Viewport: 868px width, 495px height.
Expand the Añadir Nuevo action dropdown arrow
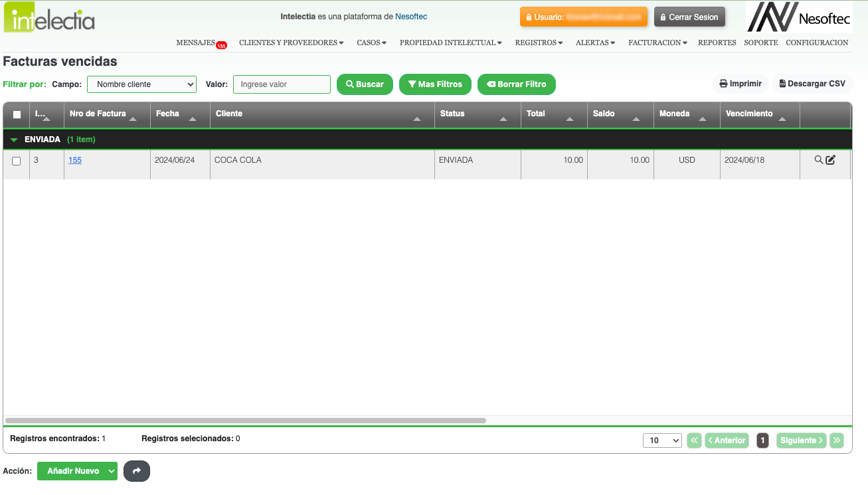point(112,471)
